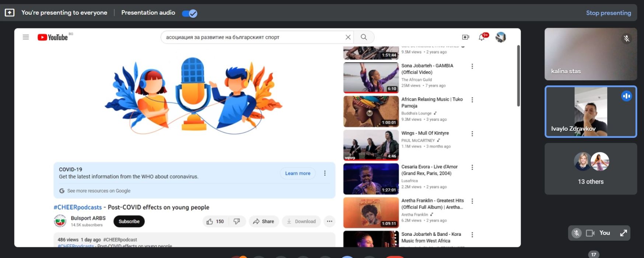644x258 pixels.
Task: Open the Bulsport ARBS channel name link
Action: coord(88,218)
